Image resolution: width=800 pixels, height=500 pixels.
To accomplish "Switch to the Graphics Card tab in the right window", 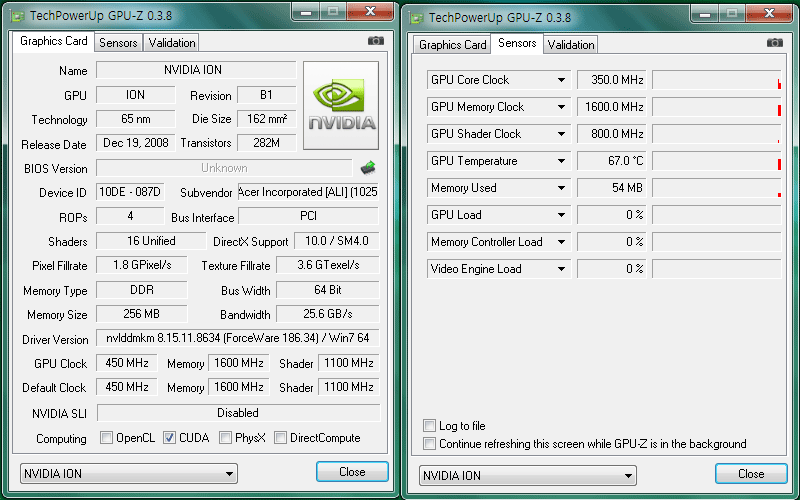I will (453, 45).
